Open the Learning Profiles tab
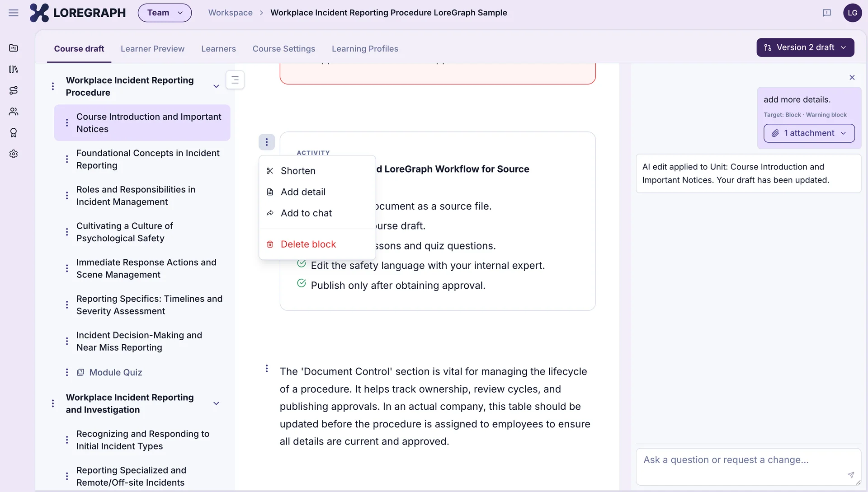The height and width of the screenshot is (492, 868). [x=365, y=49]
